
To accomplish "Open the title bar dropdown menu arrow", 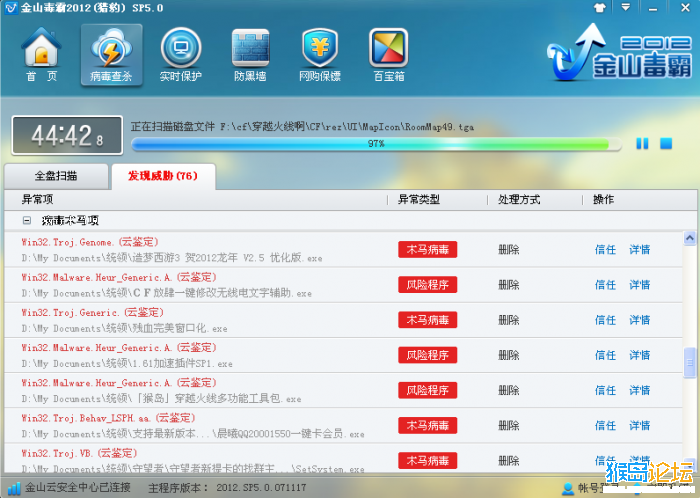I will [x=625, y=8].
